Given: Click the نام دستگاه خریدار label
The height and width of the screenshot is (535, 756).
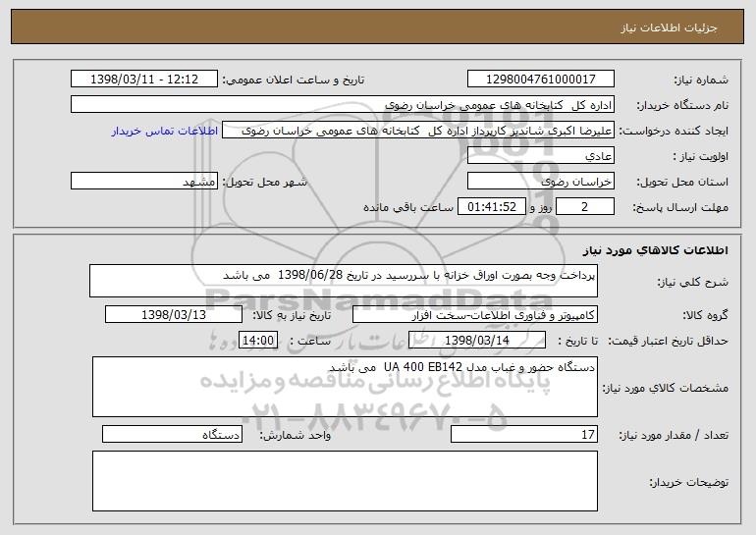Looking at the screenshot, I should tap(682, 106).
